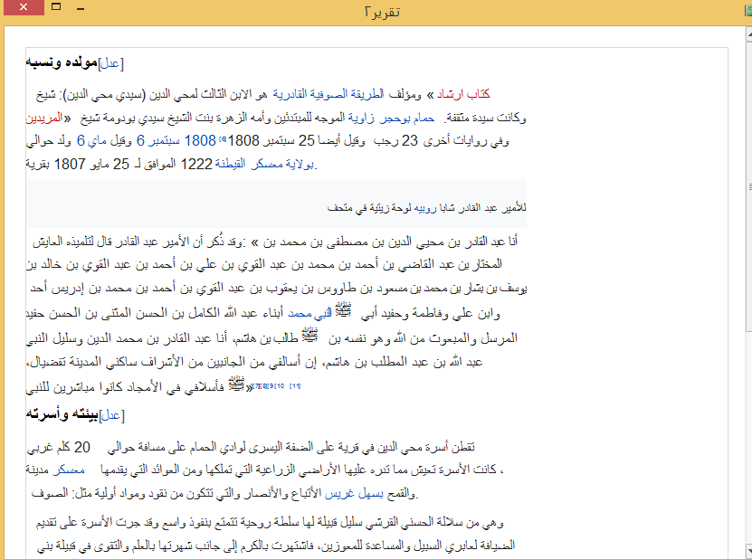Open the red كتاب ارشاد link
This screenshot has width=752, height=560.
[x=462, y=94]
